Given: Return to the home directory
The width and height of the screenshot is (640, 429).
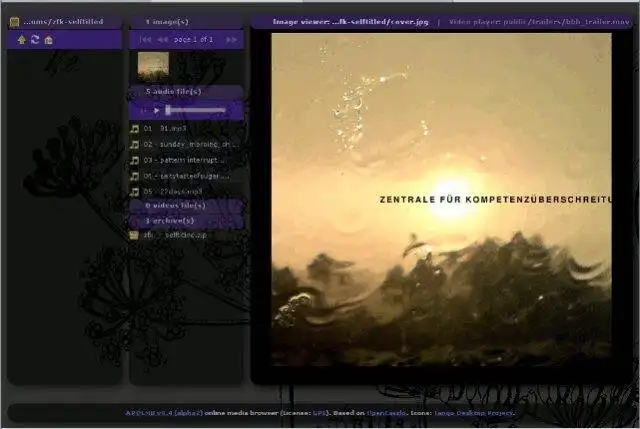Looking at the screenshot, I should [49, 40].
